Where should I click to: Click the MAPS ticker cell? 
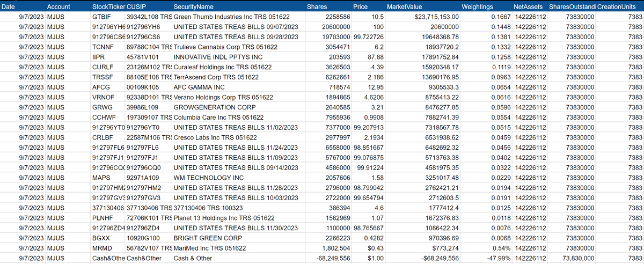coord(101,178)
